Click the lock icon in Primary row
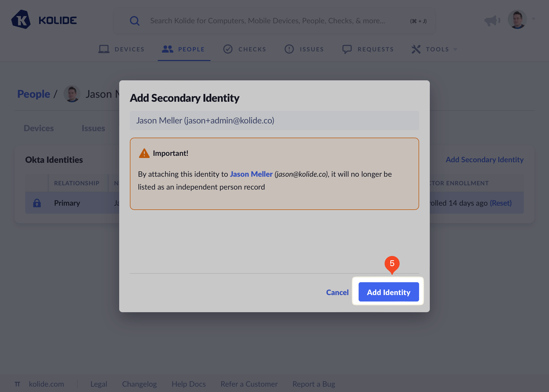This screenshot has width=549, height=392. coord(37,203)
